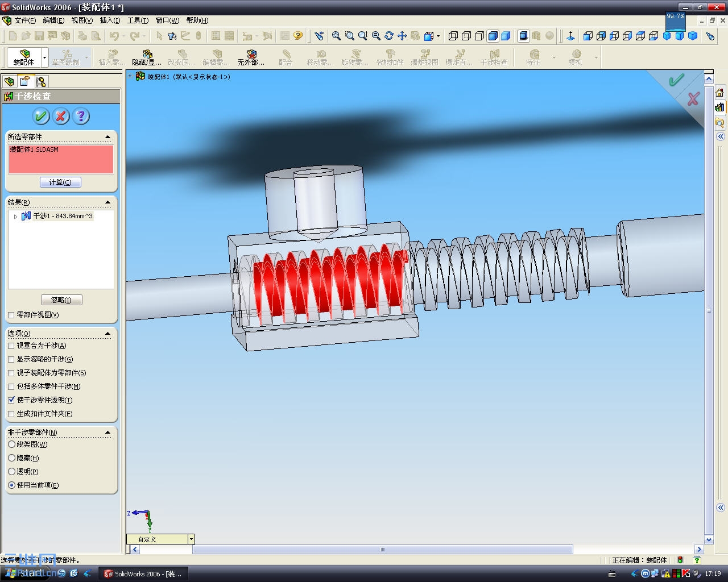
Task: Click the 计算 button
Action: (60, 182)
